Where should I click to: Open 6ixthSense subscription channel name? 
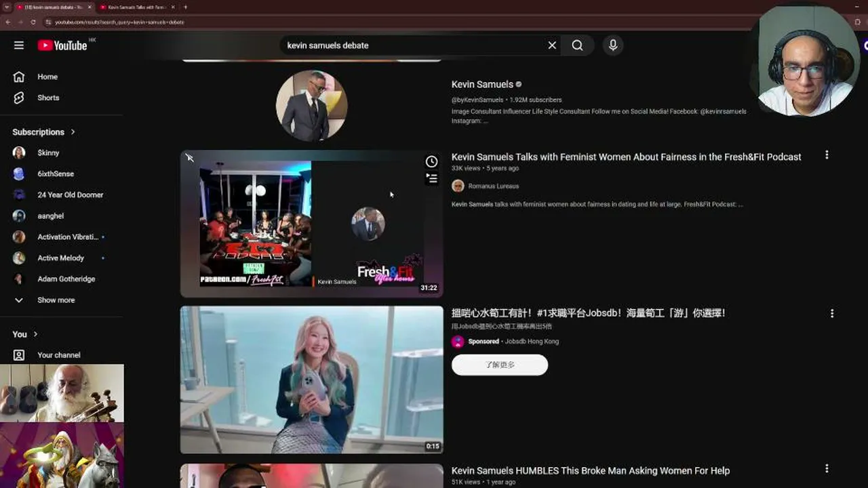pos(56,174)
